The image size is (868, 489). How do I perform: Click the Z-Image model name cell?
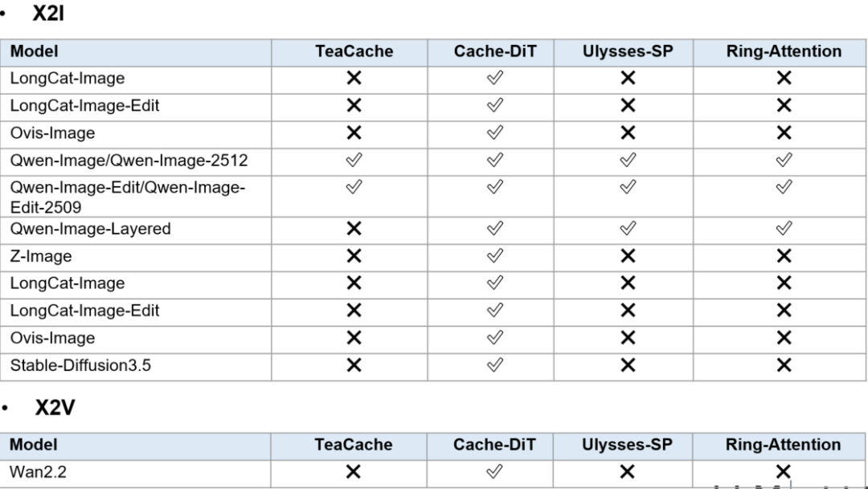click(x=136, y=256)
